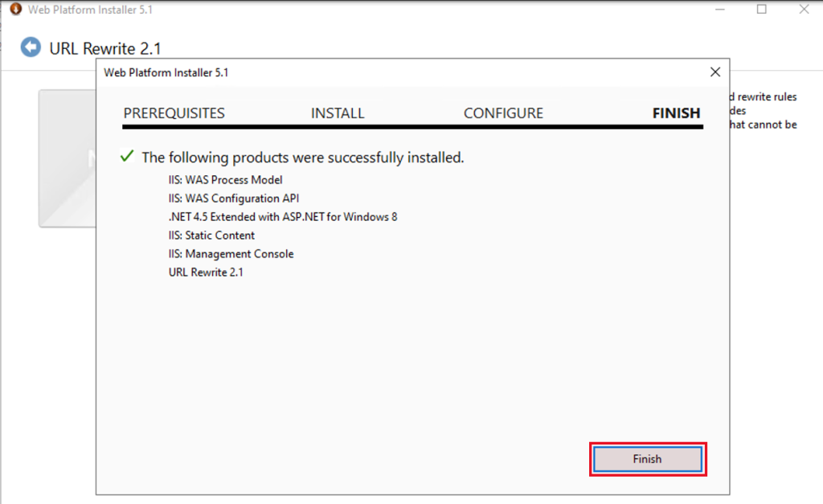Viewport: 823px width, 504px height.
Task: Close the Web Platform Installer dialog
Action: click(x=714, y=72)
